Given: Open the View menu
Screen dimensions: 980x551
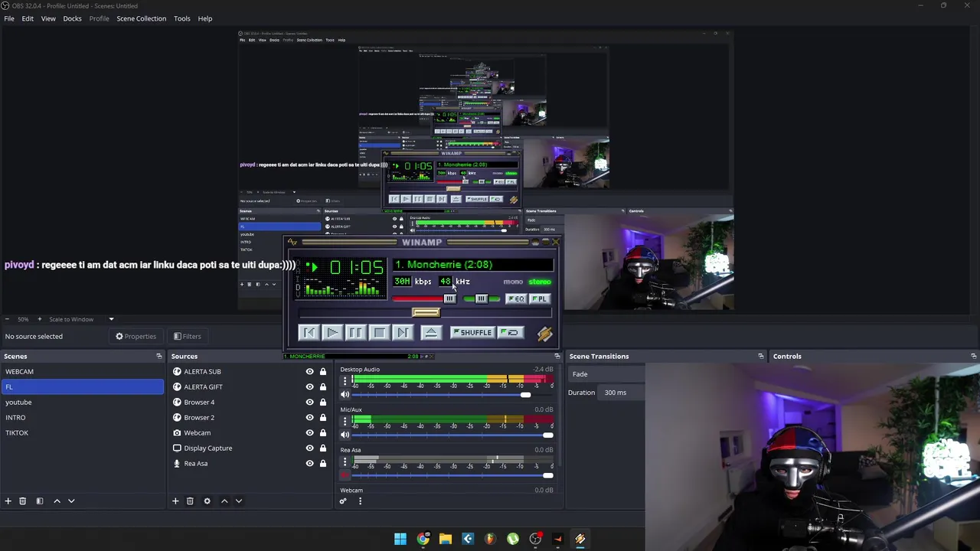Looking at the screenshot, I should [x=48, y=18].
